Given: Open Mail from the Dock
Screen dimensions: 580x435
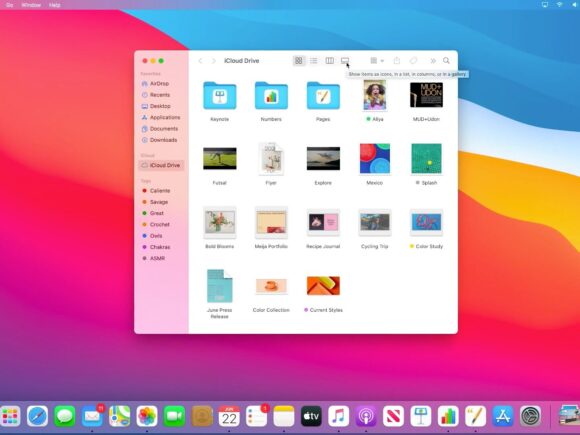Looking at the screenshot, I should tap(92, 416).
